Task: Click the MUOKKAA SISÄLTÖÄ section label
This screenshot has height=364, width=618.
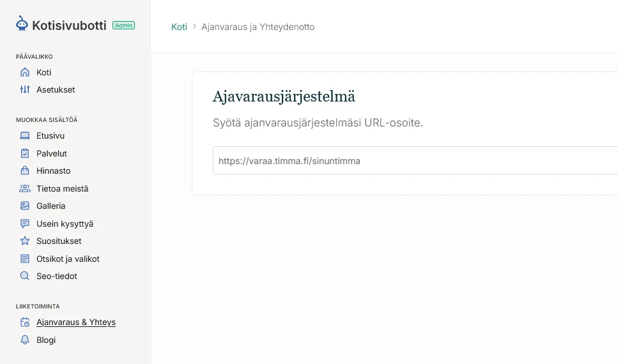Action: [47, 119]
